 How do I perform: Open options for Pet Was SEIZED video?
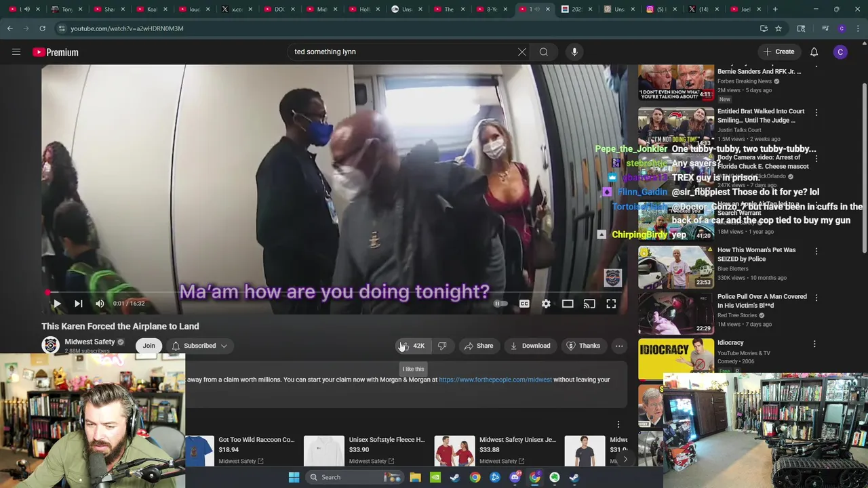point(816,251)
